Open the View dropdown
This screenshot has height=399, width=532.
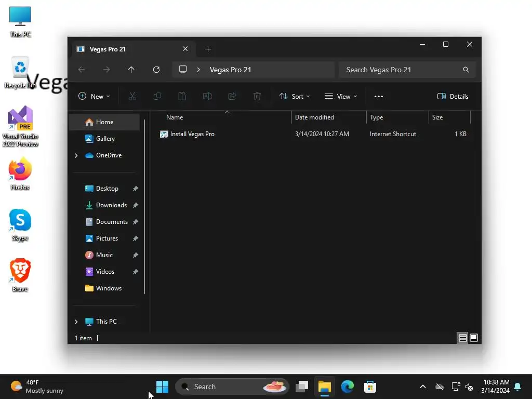pos(341,96)
